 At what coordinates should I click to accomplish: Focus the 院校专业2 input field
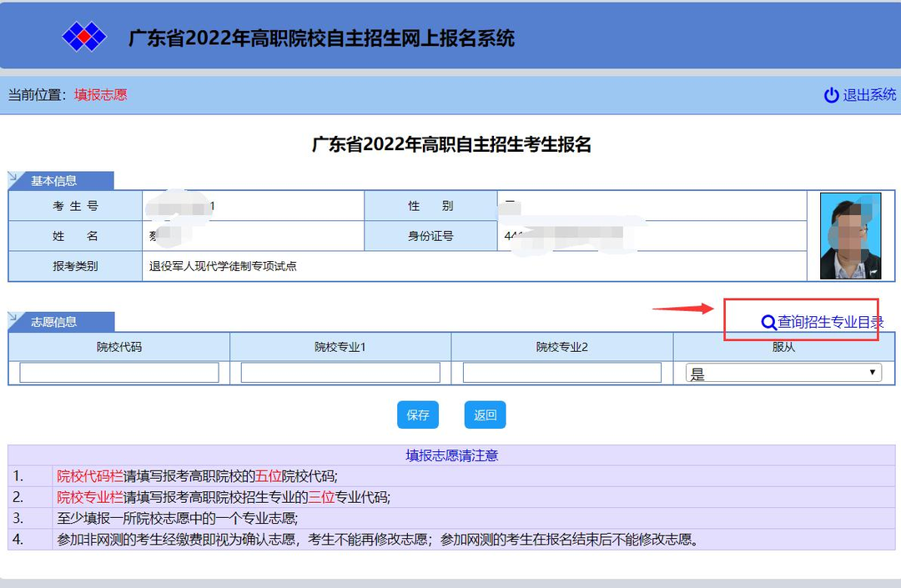[x=561, y=373]
